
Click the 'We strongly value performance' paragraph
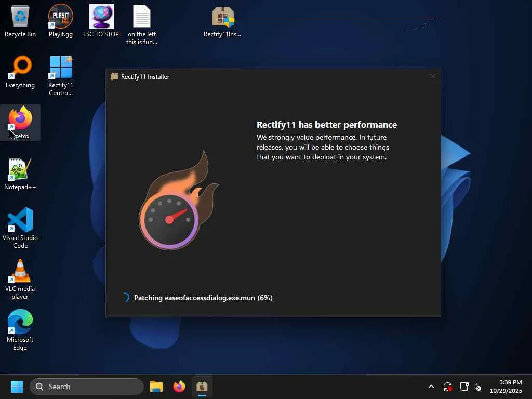(x=323, y=147)
